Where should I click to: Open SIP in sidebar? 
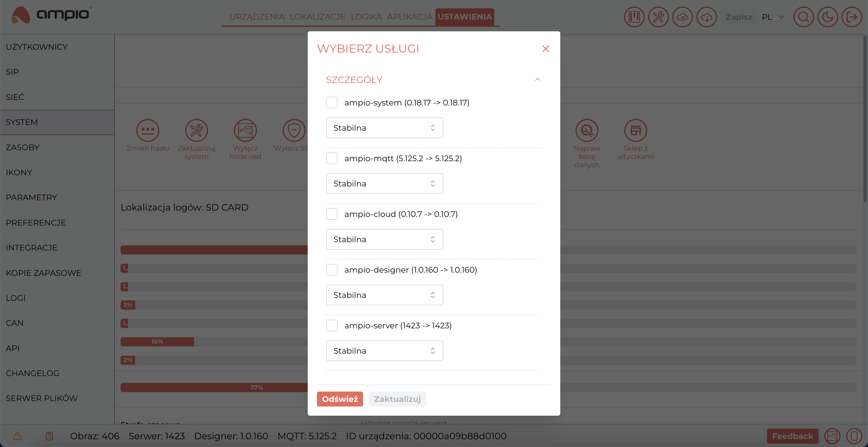[57, 72]
